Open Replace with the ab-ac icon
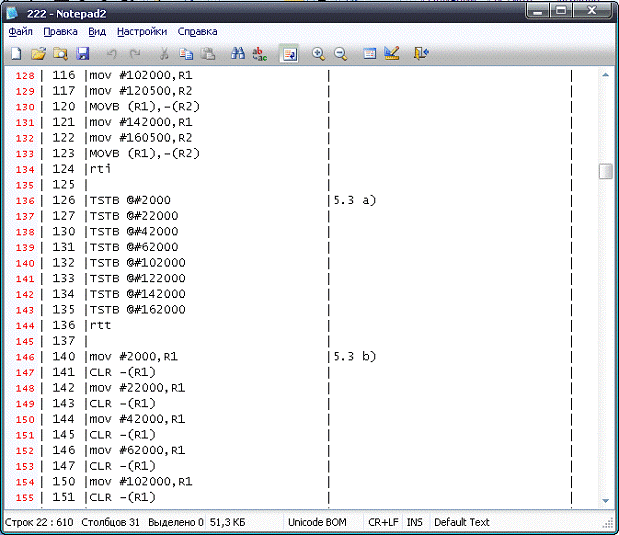The image size is (619, 535). click(259, 54)
